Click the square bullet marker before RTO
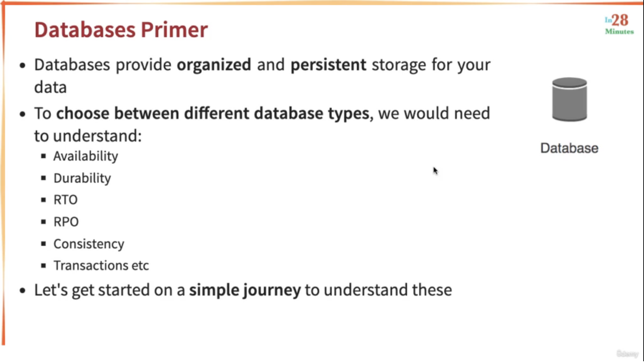Screen dimensions: 644x362 [44, 200]
